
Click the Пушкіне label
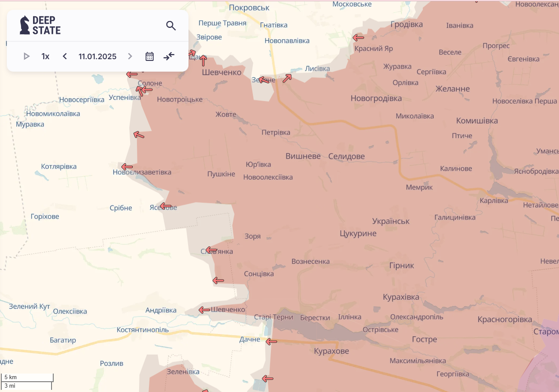(221, 174)
